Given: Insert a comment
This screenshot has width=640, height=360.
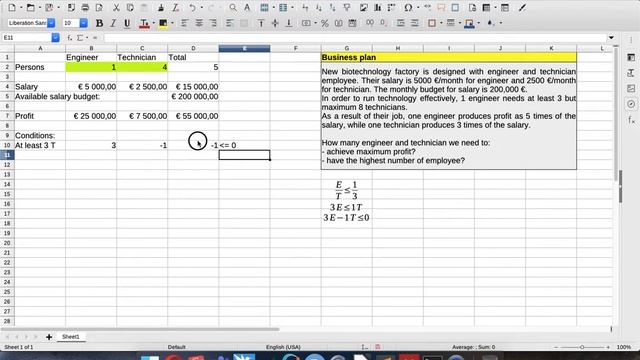Looking at the screenshot, I should click(x=441, y=7).
